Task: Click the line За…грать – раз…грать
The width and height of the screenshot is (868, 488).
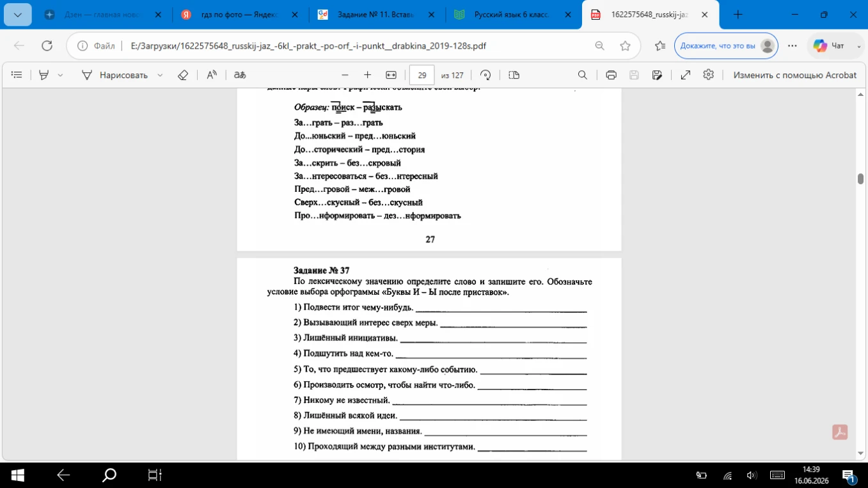Action: [x=338, y=122]
